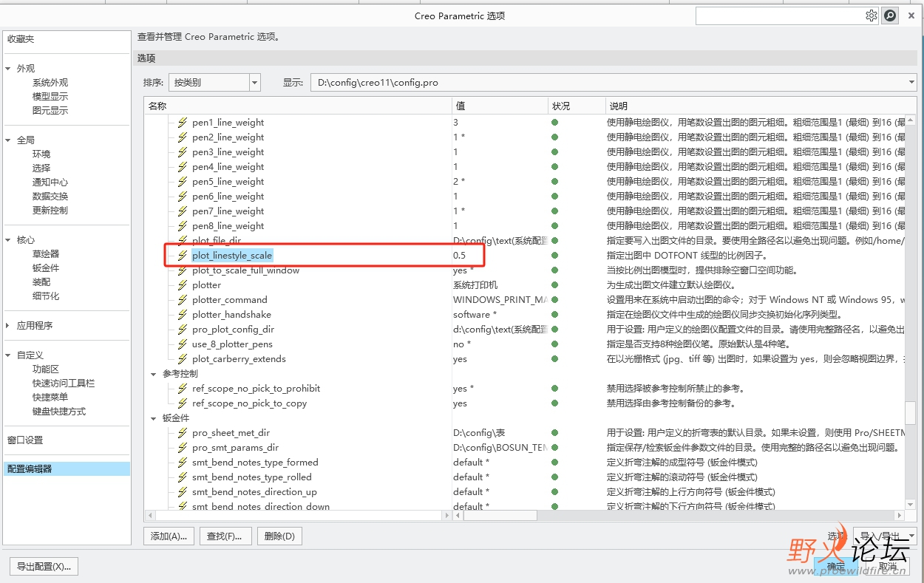This screenshot has width=924, height=583.
Task: Click lightning icon beside pen4_line_weight
Action: 183,167
